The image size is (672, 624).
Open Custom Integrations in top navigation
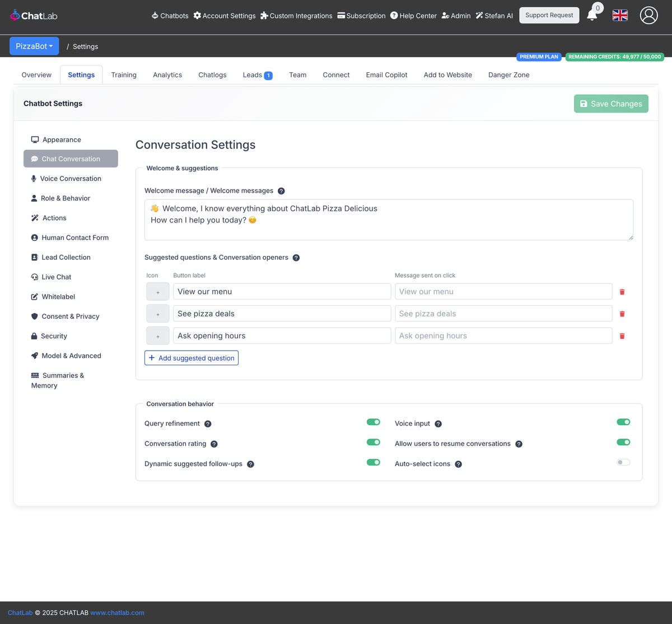tap(296, 16)
